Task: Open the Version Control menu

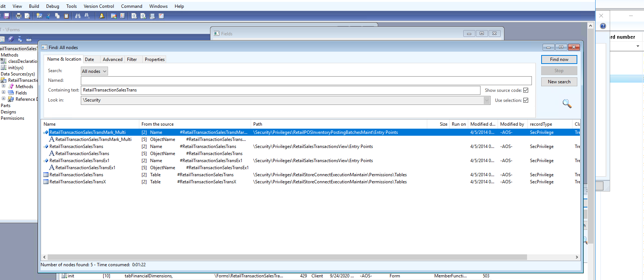Action: 99,6
